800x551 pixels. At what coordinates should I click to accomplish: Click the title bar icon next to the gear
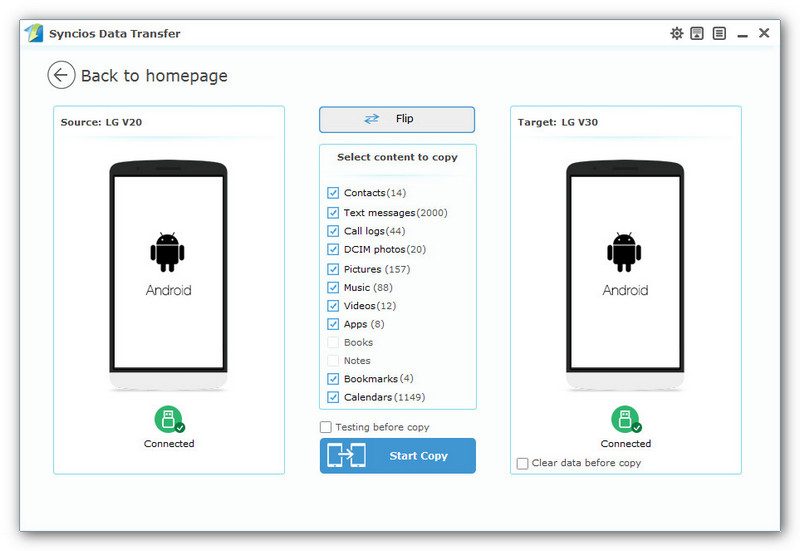(x=697, y=34)
